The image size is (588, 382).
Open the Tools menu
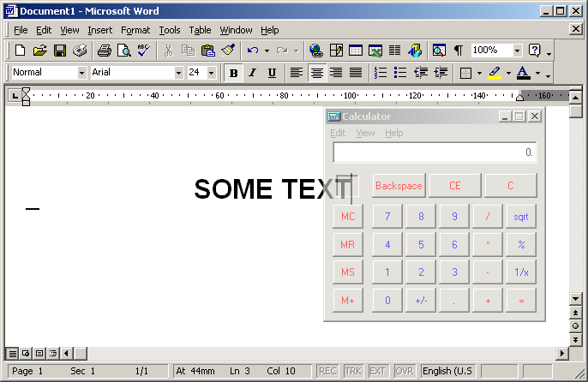tap(170, 30)
